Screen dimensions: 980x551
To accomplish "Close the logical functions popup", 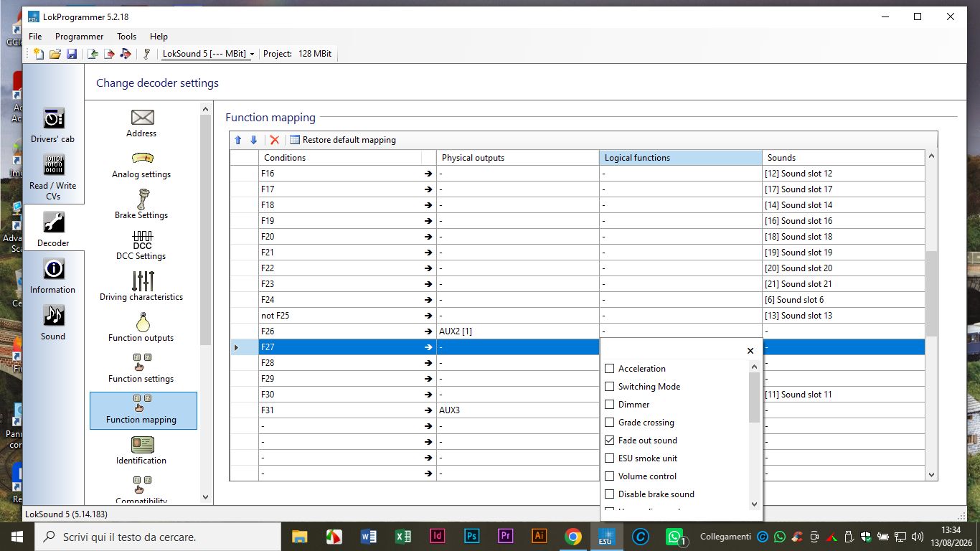I will [x=750, y=351].
